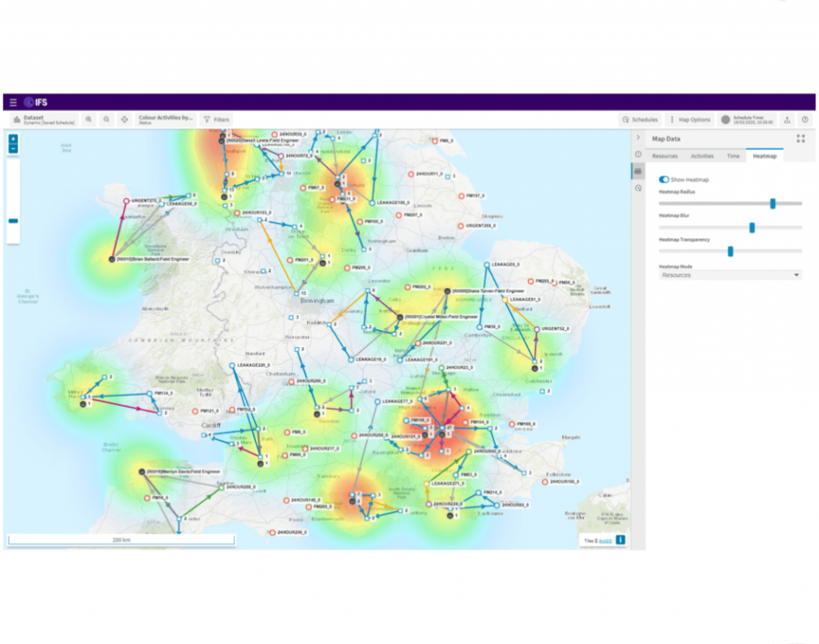
Task: Open the Heatmap Mode dropdown
Action: point(729,274)
